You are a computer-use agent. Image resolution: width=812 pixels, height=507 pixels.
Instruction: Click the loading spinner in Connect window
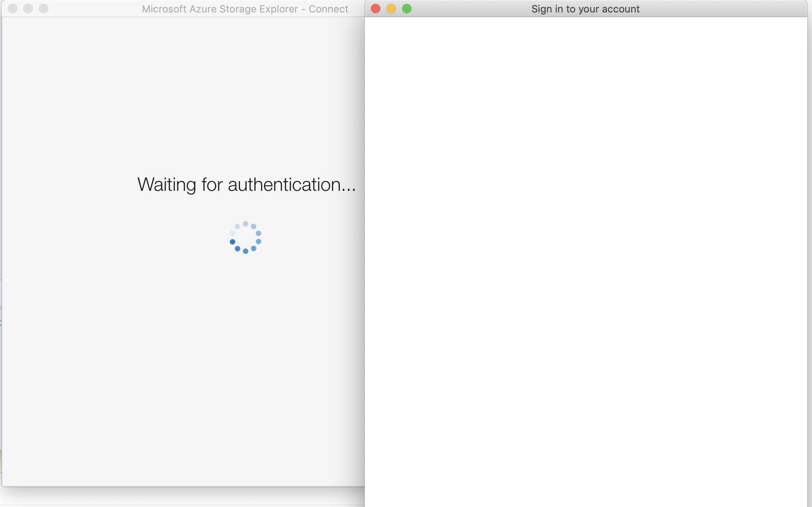pyautogui.click(x=245, y=238)
